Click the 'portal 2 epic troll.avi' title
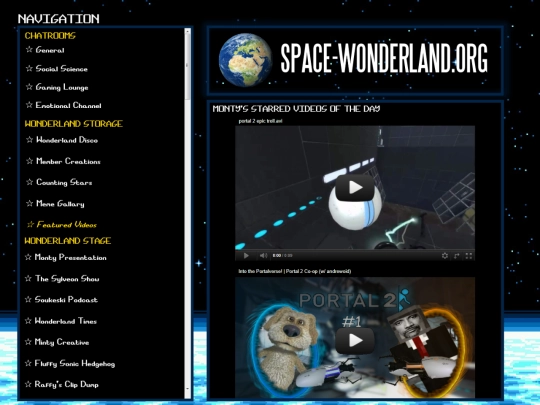The image size is (540, 405). [x=260, y=121]
